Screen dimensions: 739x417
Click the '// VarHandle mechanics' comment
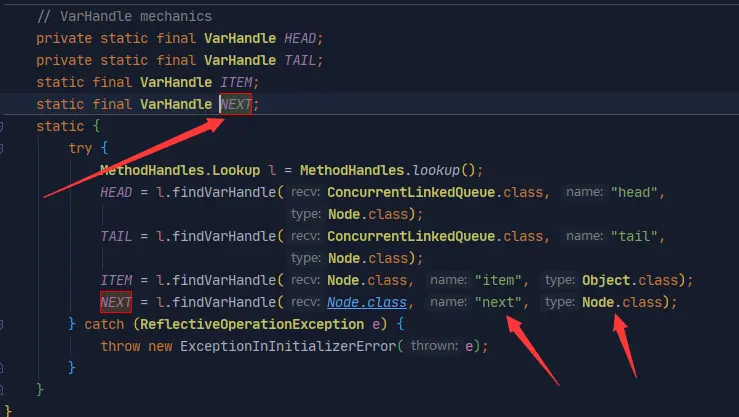[x=124, y=16]
